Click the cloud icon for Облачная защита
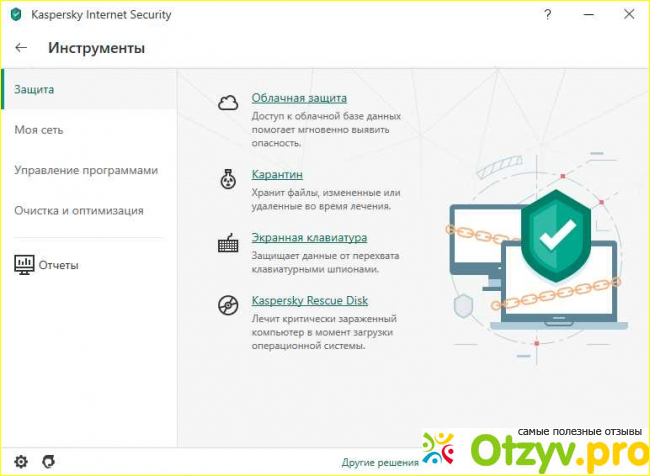Screen dimensions: 650x476 coord(228,102)
